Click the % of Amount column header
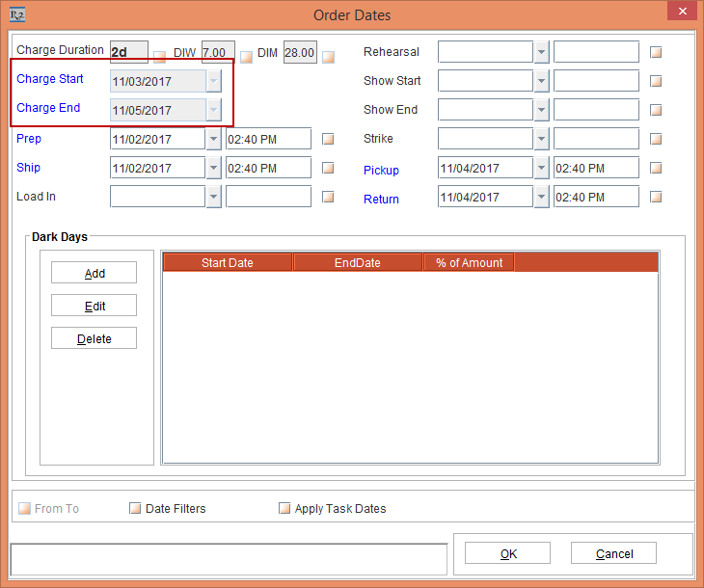The width and height of the screenshot is (704, 588). click(469, 262)
